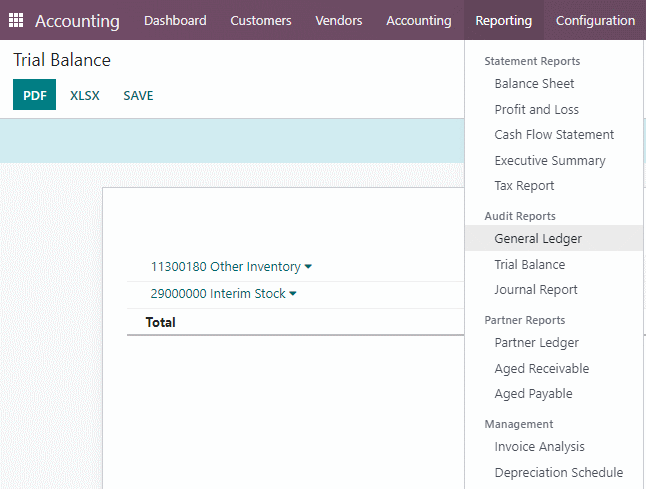Open Partner Ledger report
The image size is (646, 489).
(x=536, y=343)
